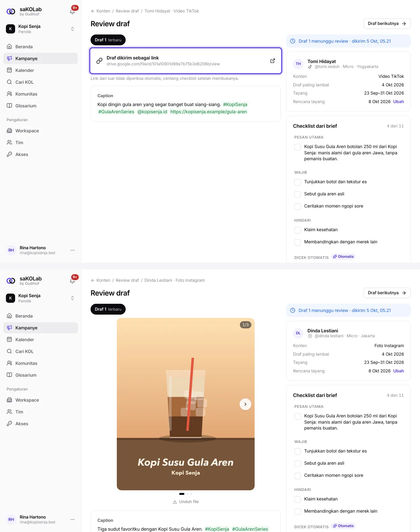Select 'Draf 1 terbaru' tab on Tomi Hidayat page

click(108, 40)
